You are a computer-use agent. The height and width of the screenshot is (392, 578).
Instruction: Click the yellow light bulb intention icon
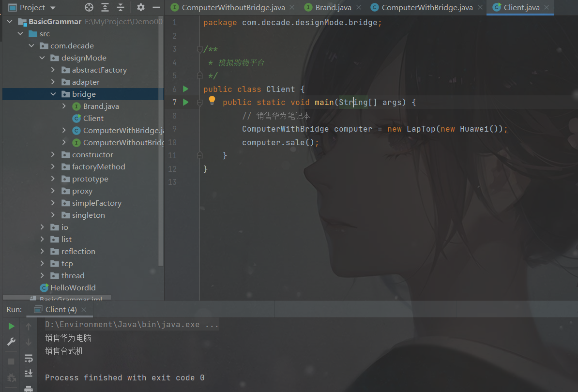[x=212, y=100]
